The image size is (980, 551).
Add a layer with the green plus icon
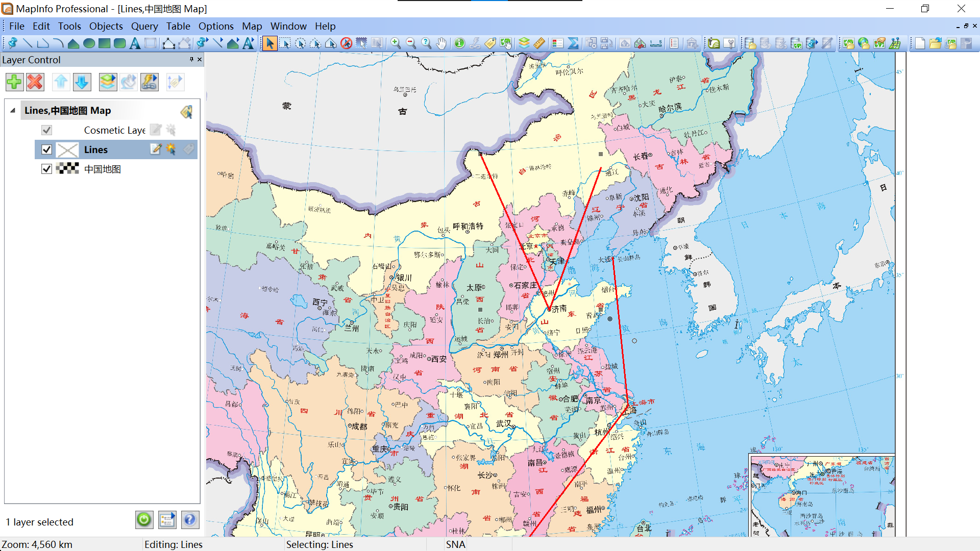point(14,82)
